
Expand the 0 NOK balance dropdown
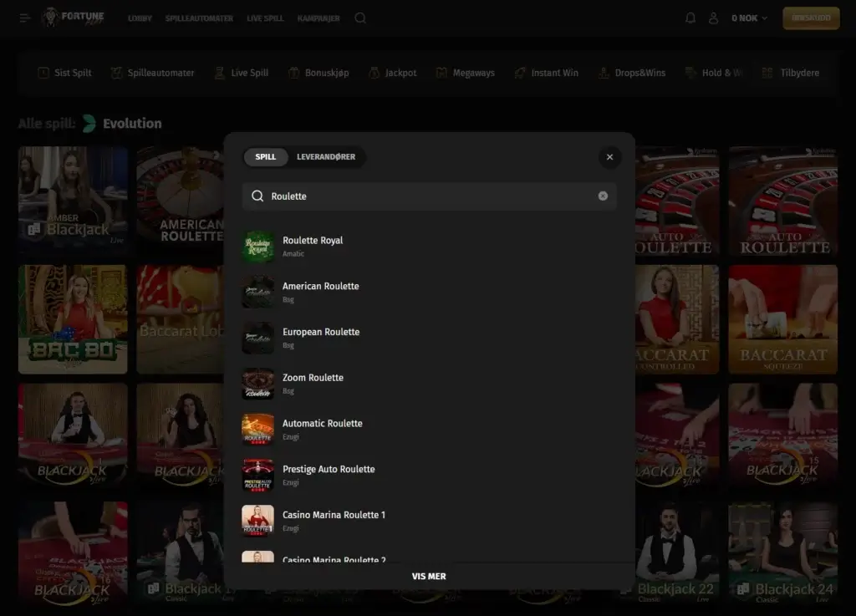[750, 18]
